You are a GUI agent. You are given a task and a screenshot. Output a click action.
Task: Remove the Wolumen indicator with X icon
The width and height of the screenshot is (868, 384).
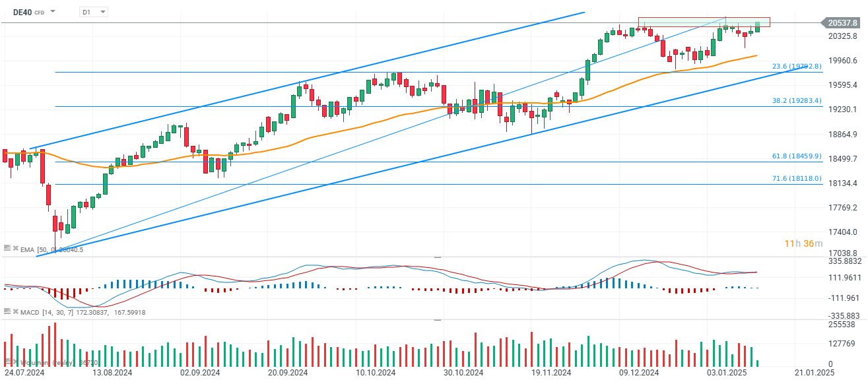(15, 362)
